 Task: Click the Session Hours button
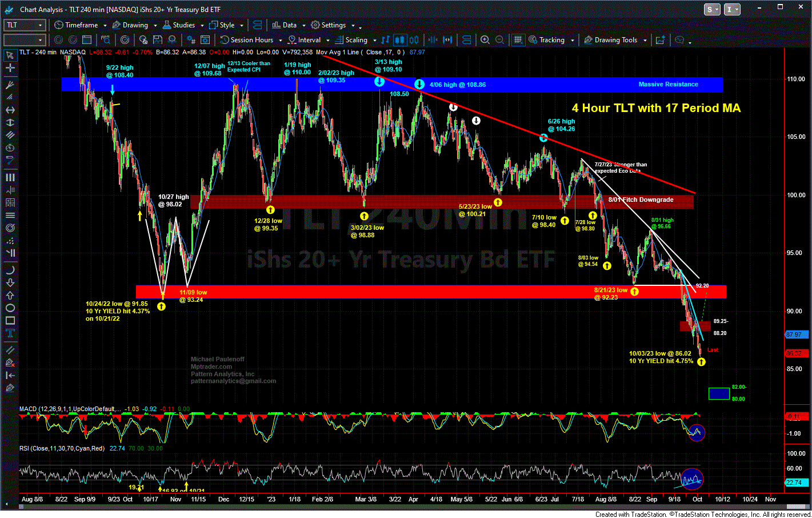click(247, 40)
